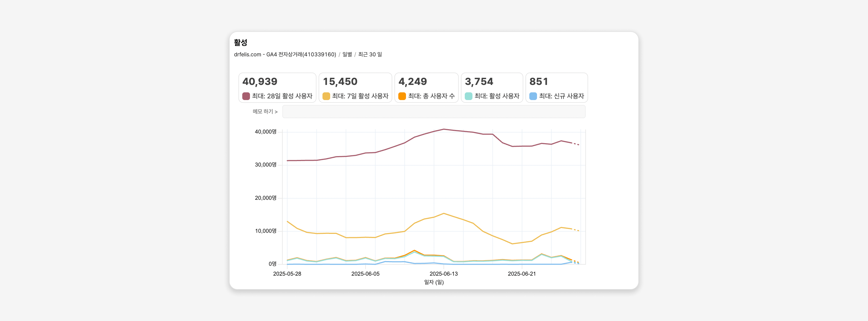Click the 일자 (일) axis title
Viewport: 868px width, 321px height.
pyautogui.click(x=434, y=282)
